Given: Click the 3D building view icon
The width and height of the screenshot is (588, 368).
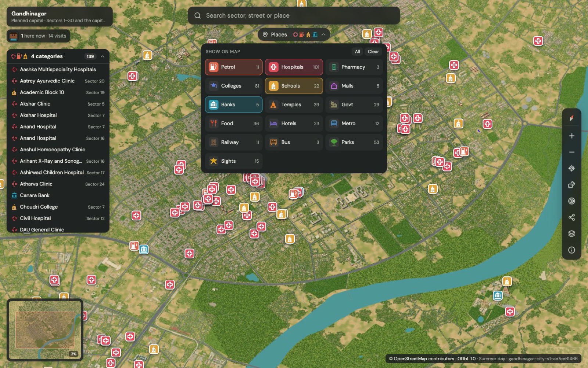Looking at the screenshot, I should (x=571, y=185).
